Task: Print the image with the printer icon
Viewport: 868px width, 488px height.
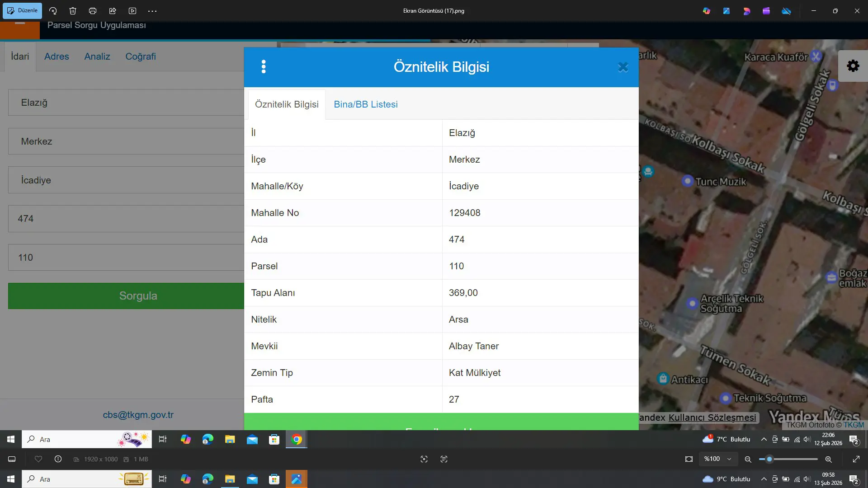Action: coord(93,11)
